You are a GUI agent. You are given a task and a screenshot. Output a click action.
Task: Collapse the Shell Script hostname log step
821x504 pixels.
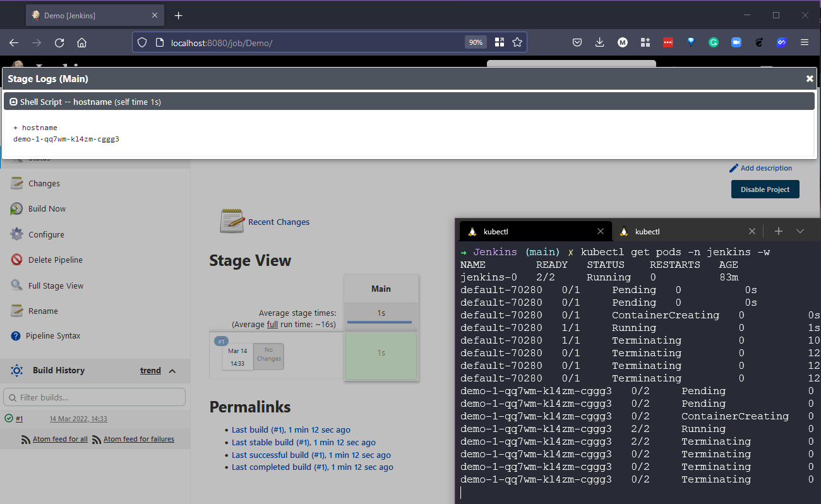[13, 102]
